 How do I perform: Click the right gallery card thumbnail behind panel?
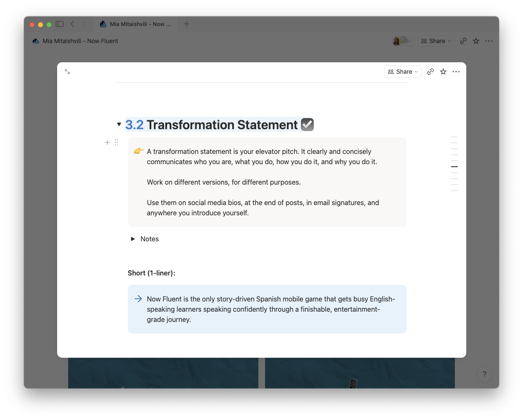(360, 373)
